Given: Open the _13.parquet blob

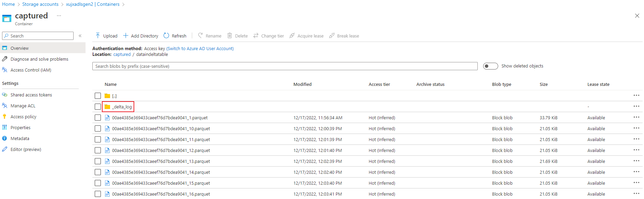Looking at the screenshot, I should [161, 161].
